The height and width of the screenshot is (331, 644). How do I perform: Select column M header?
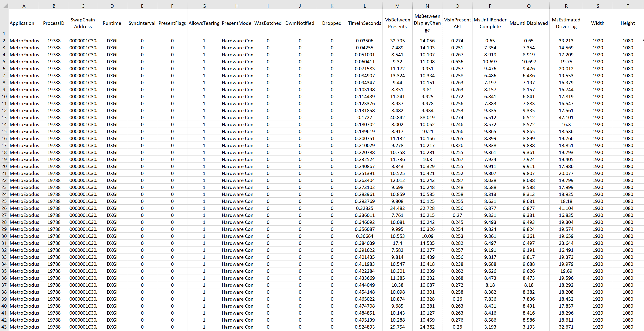397,6
